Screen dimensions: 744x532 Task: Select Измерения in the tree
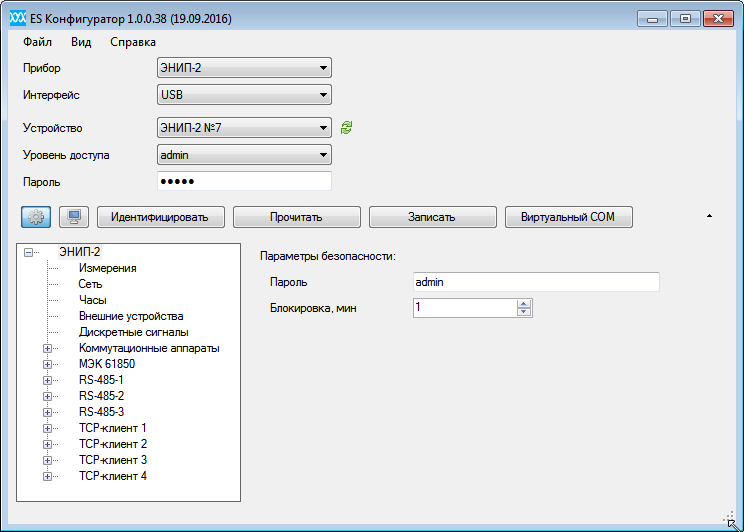pos(108,268)
